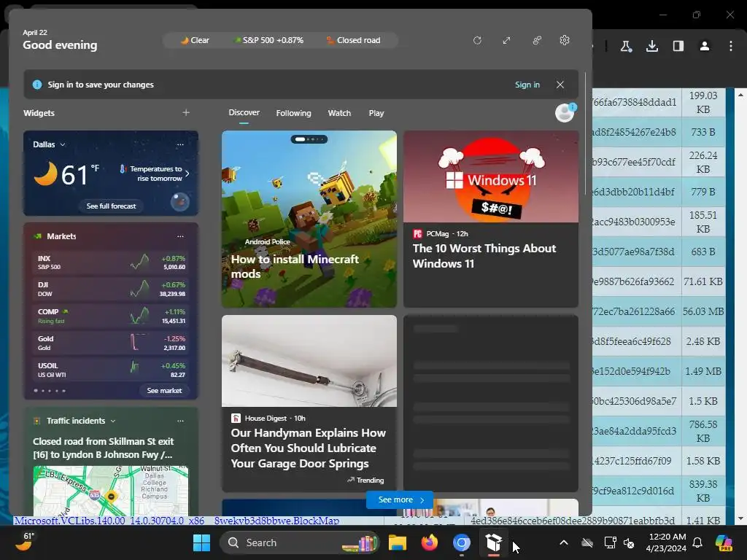Toggle Chrome side panel icon

[678, 46]
